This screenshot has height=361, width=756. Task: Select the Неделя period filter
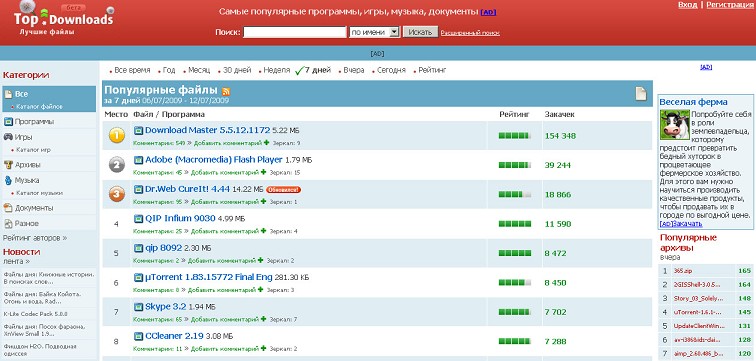(x=277, y=70)
